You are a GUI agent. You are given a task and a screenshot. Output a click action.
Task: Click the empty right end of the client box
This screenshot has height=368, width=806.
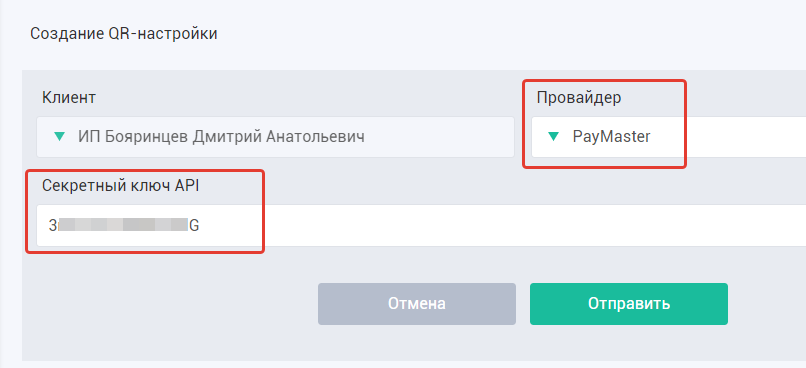click(x=442, y=137)
